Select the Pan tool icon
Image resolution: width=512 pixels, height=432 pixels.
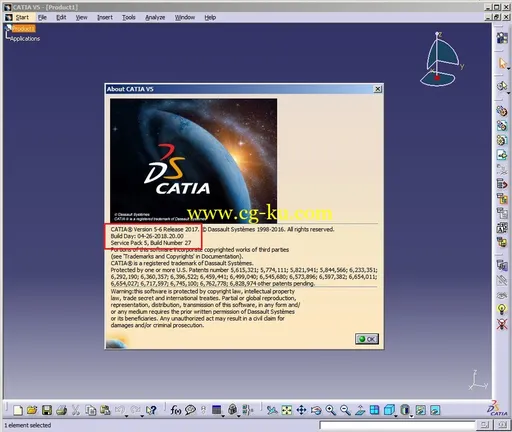click(x=301, y=410)
